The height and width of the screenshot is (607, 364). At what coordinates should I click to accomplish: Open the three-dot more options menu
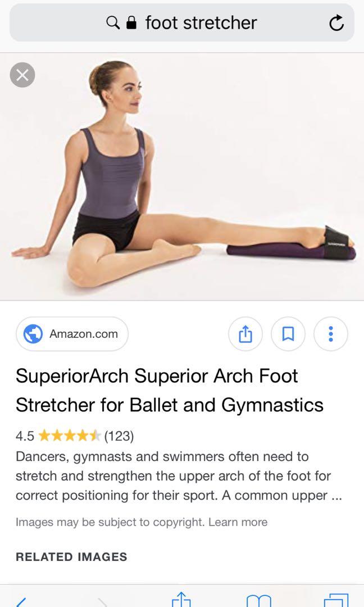(330, 334)
